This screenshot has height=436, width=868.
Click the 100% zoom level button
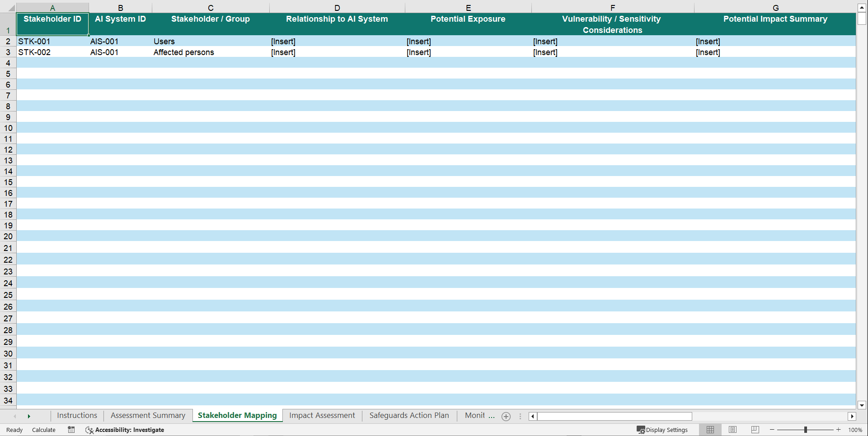pyautogui.click(x=855, y=430)
